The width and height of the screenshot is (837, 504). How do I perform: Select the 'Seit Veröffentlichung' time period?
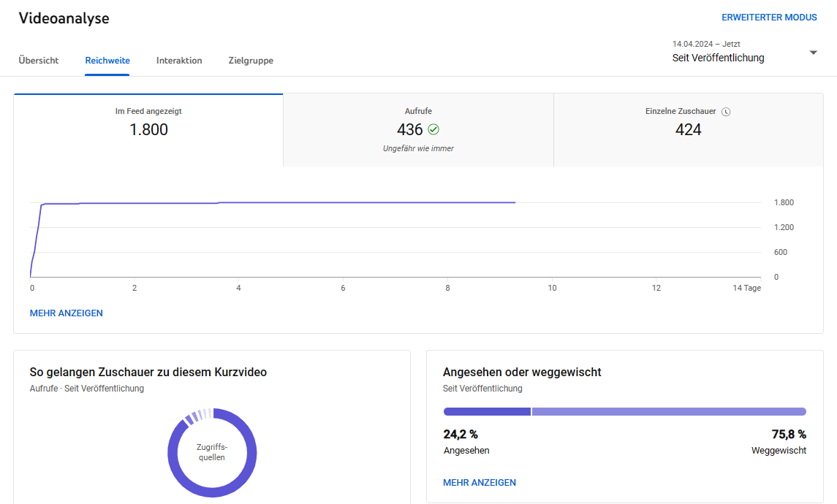(718, 58)
